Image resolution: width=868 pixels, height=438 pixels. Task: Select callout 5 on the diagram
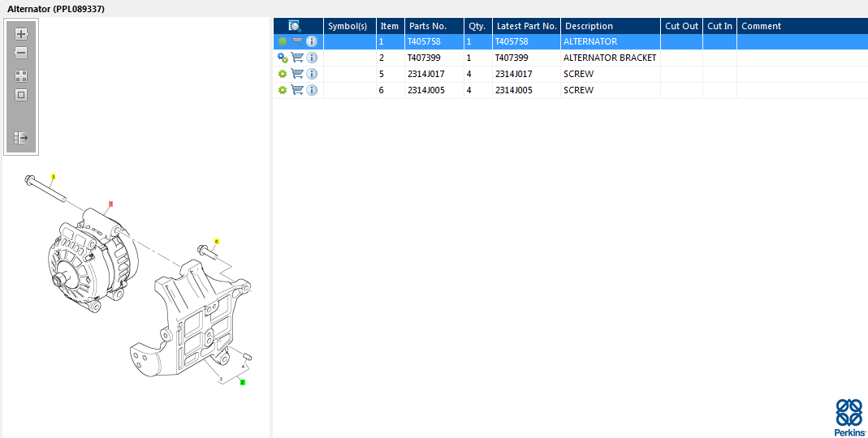click(x=53, y=177)
